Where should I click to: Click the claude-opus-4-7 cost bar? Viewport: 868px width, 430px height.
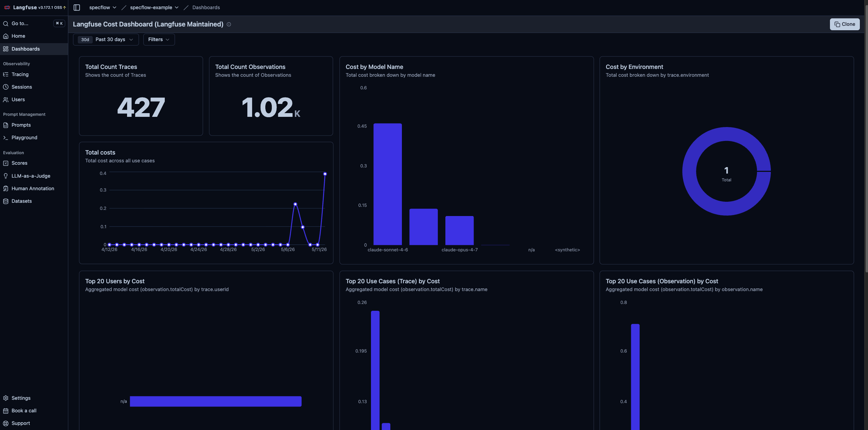pos(459,230)
